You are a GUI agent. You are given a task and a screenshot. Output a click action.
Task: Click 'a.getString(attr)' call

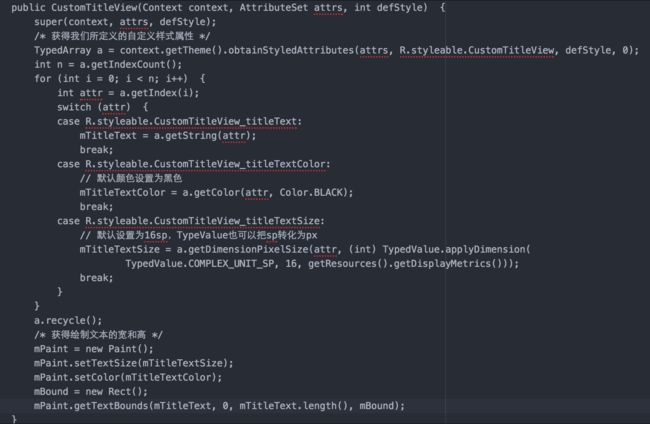[202, 136]
